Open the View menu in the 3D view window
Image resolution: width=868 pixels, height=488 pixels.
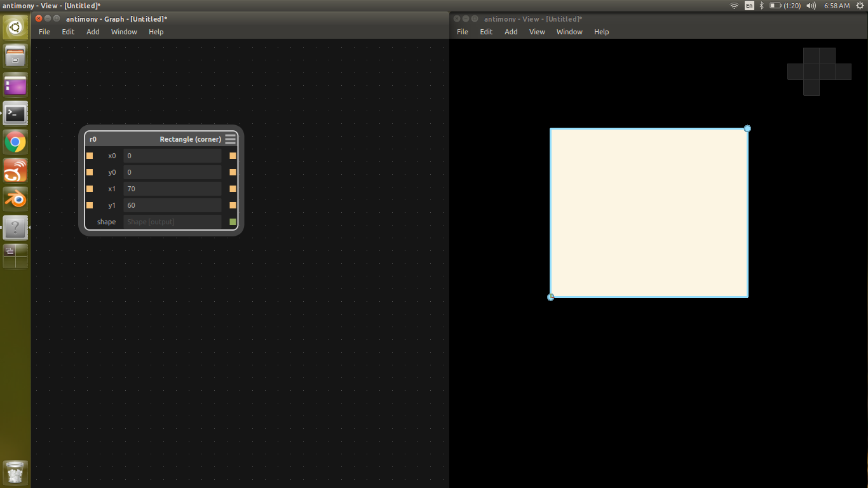point(536,32)
